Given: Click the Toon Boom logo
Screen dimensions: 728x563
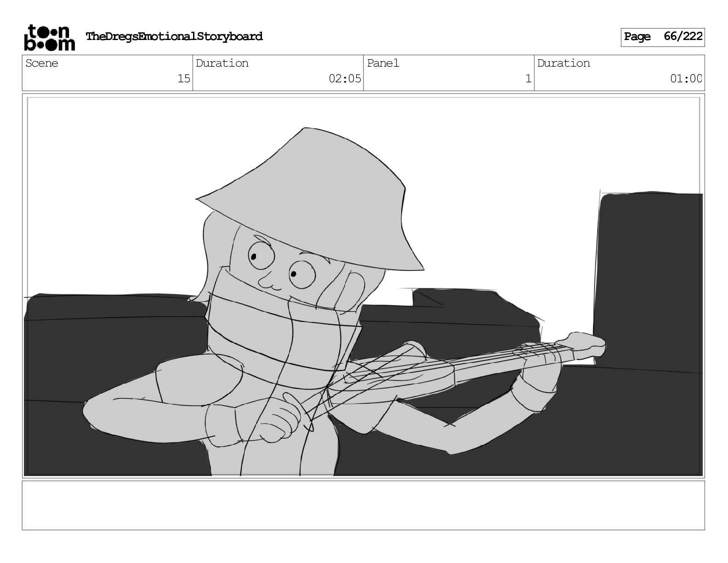Looking at the screenshot, I should (49, 37).
